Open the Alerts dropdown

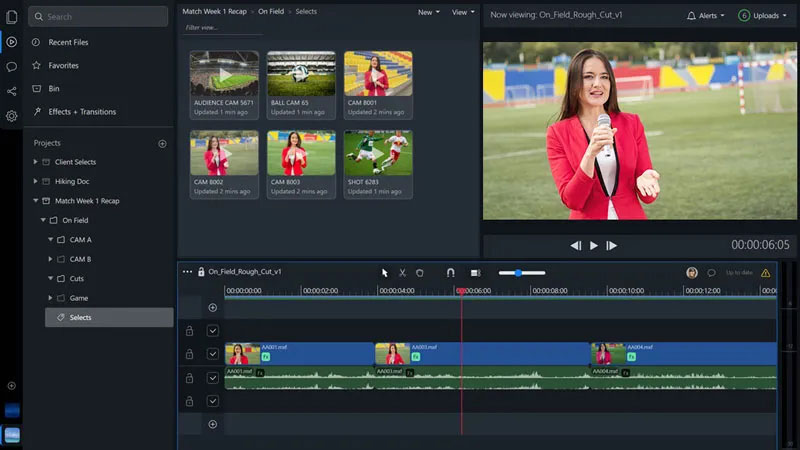tap(706, 15)
